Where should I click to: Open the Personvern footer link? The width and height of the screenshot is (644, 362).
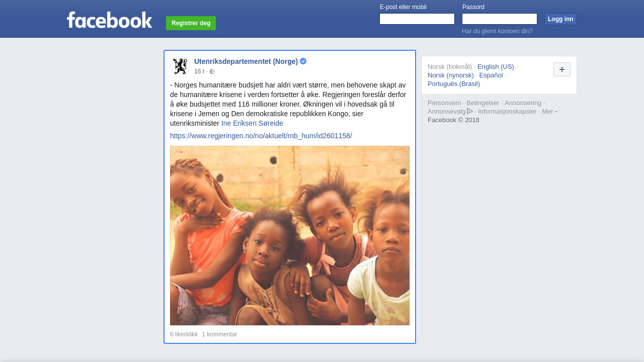444,103
